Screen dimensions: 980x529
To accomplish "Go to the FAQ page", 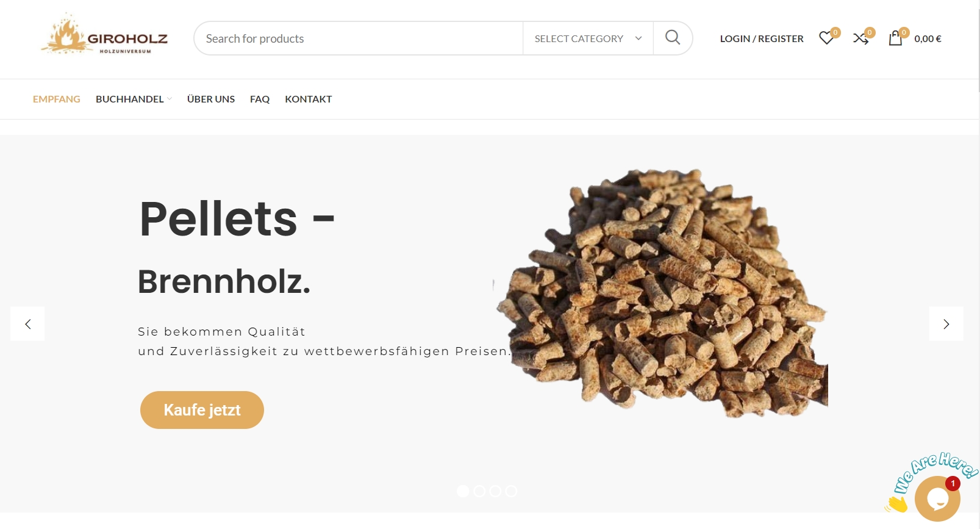I will [260, 99].
